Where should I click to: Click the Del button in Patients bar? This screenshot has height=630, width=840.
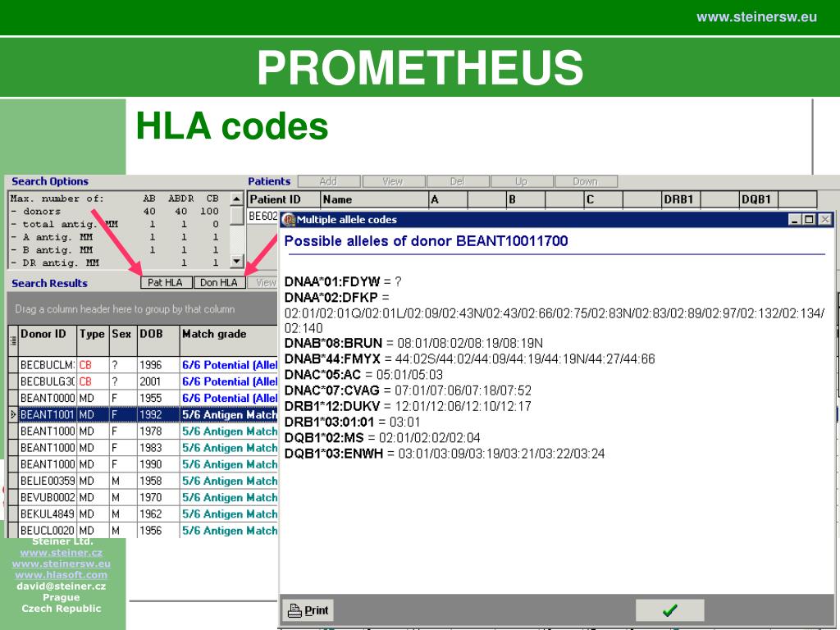[457, 181]
